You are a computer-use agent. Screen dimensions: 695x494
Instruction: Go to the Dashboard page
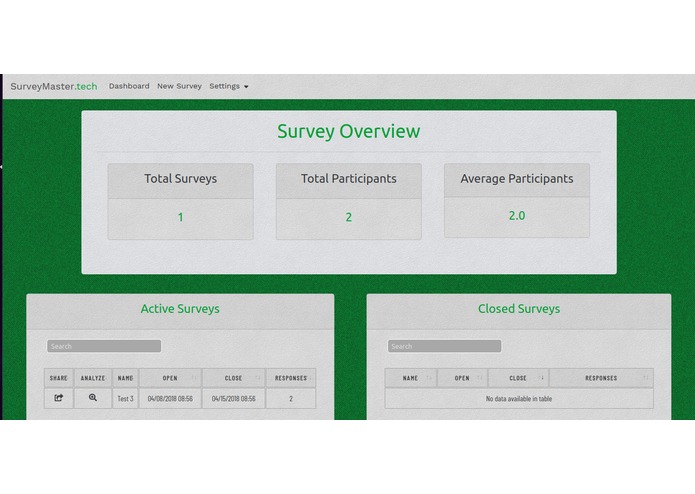click(x=129, y=86)
